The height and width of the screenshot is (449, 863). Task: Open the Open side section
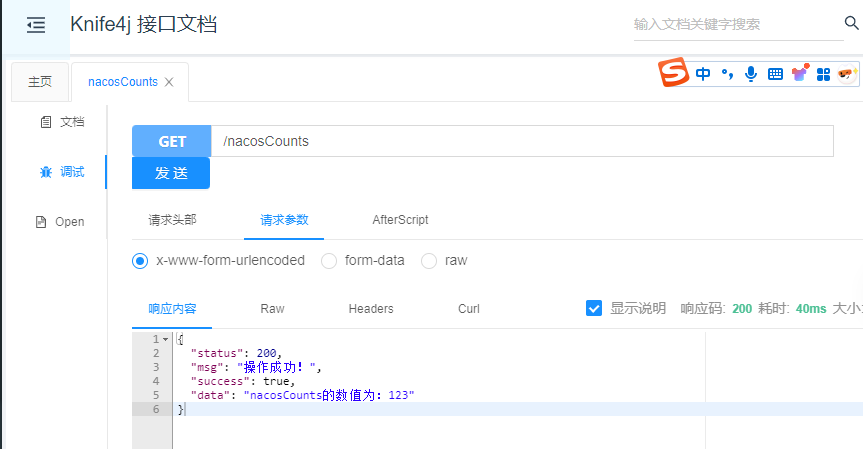point(60,222)
